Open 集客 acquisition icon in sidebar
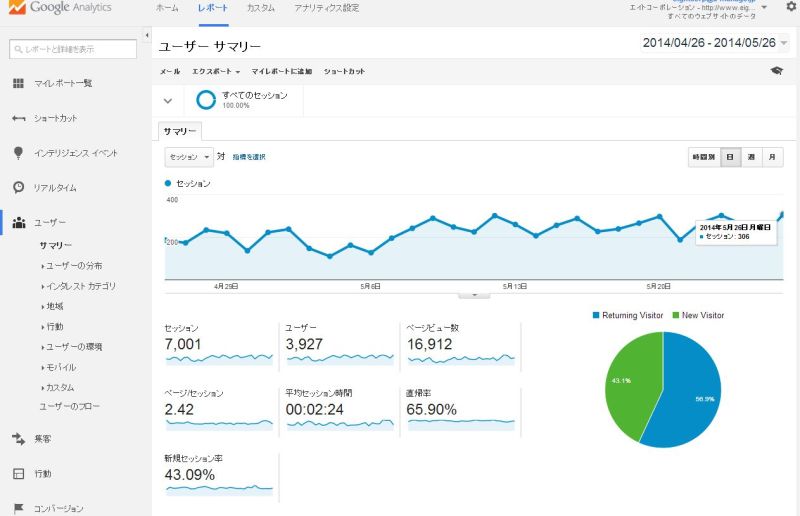The image size is (800, 516). pos(18,438)
